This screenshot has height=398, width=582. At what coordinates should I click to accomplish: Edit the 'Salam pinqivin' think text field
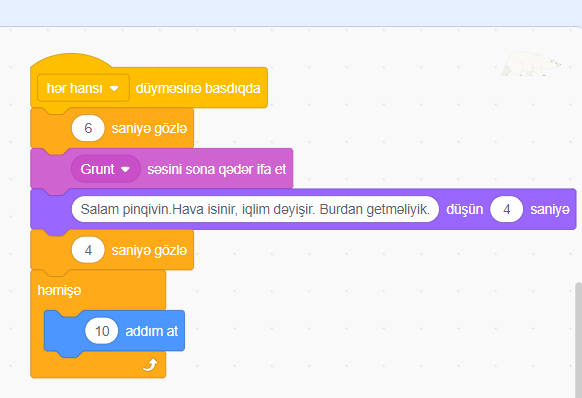pos(255,209)
